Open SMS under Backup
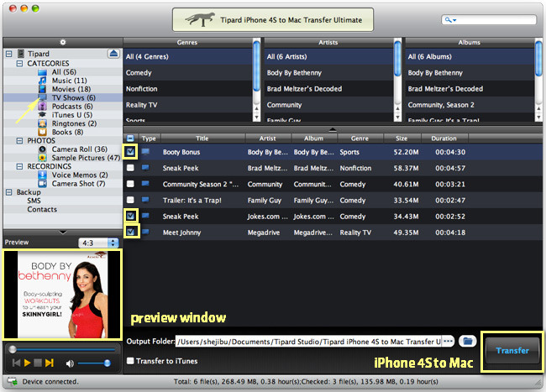The height and width of the screenshot is (392, 546). [x=34, y=201]
